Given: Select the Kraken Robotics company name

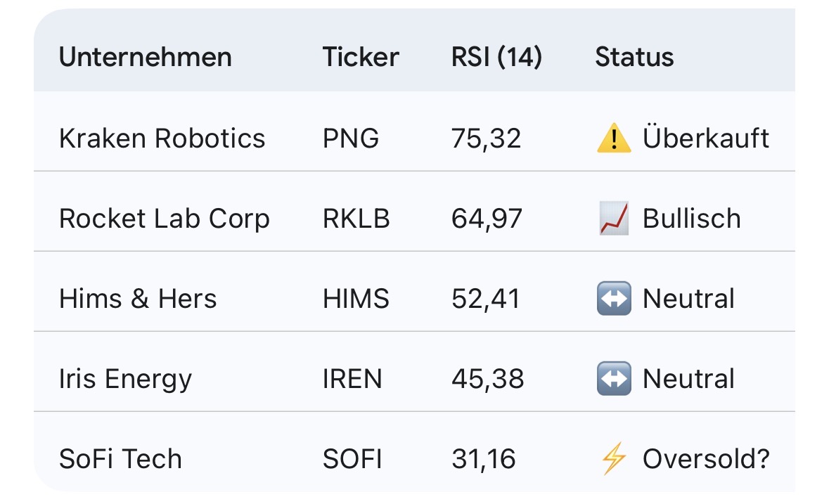Looking at the screenshot, I should pyautogui.click(x=162, y=138).
